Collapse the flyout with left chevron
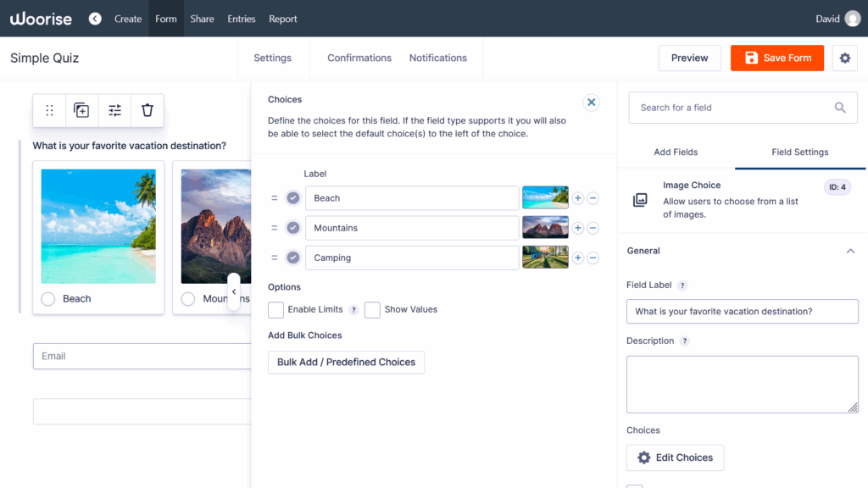Image resolution: width=868 pixels, height=488 pixels. [x=234, y=291]
